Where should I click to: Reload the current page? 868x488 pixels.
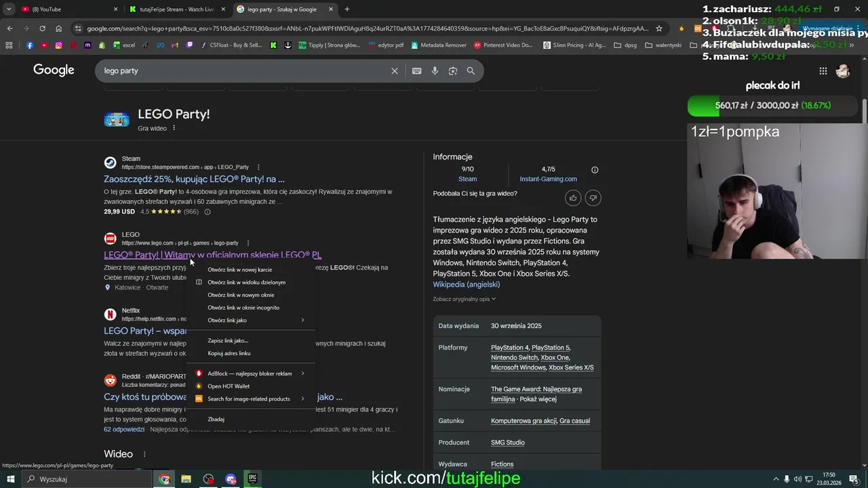click(x=42, y=28)
